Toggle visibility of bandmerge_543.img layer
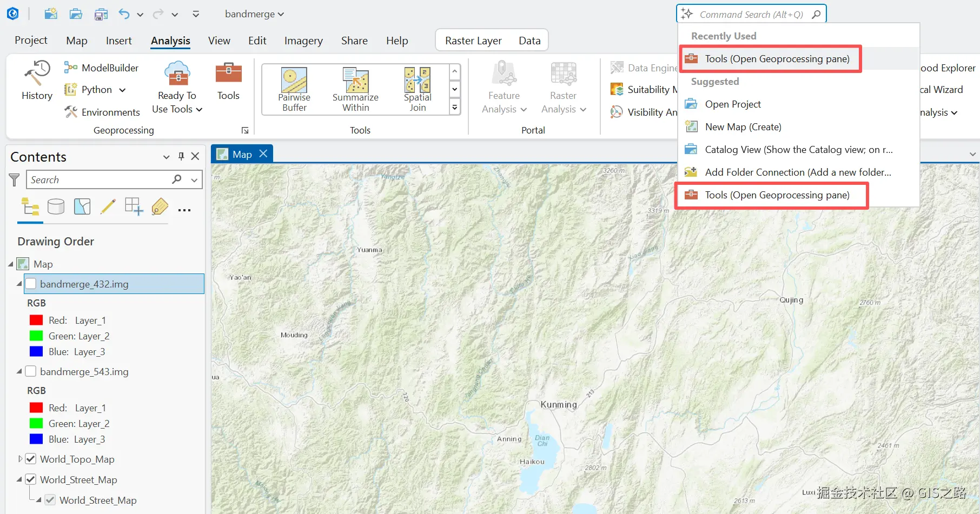The height and width of the screenshot is (514, 980). (31, 371)
